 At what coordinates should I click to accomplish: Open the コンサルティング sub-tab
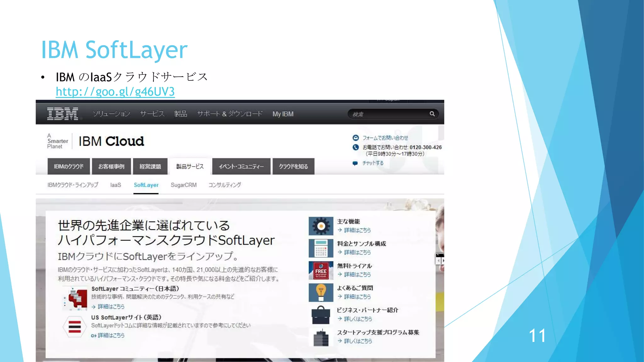pos(225,185)
